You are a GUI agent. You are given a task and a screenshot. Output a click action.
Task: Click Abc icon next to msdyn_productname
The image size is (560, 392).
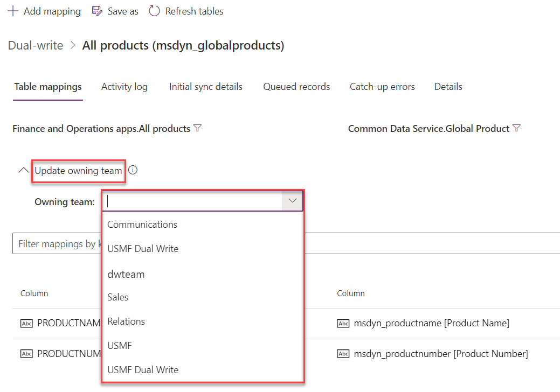343,323
